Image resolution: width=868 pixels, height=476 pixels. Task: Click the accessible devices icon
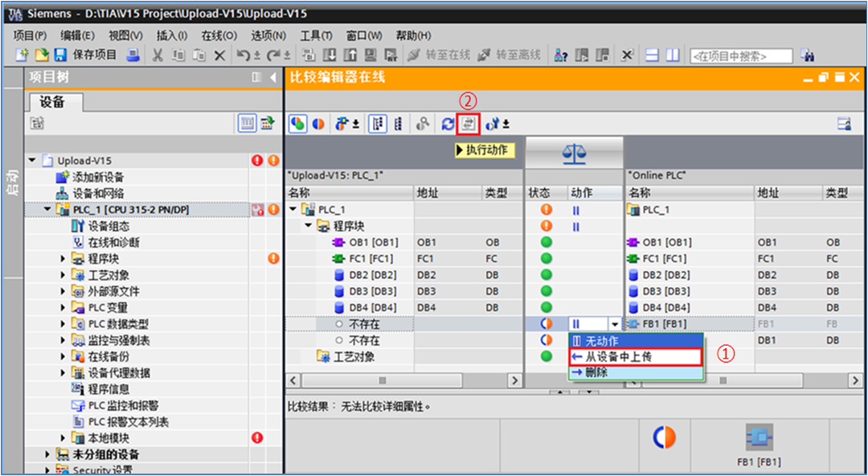tap(561, 55)
